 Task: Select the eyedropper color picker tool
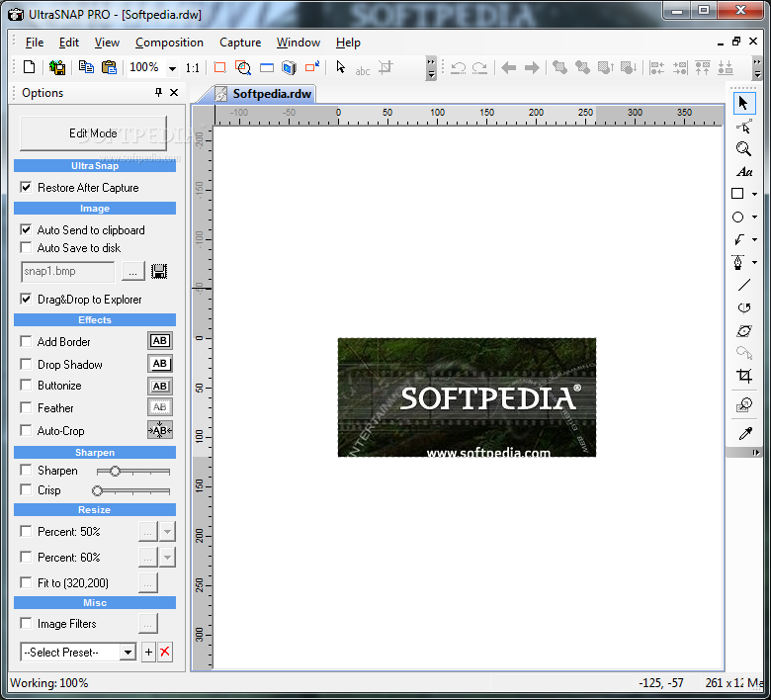tap(745, 433)
